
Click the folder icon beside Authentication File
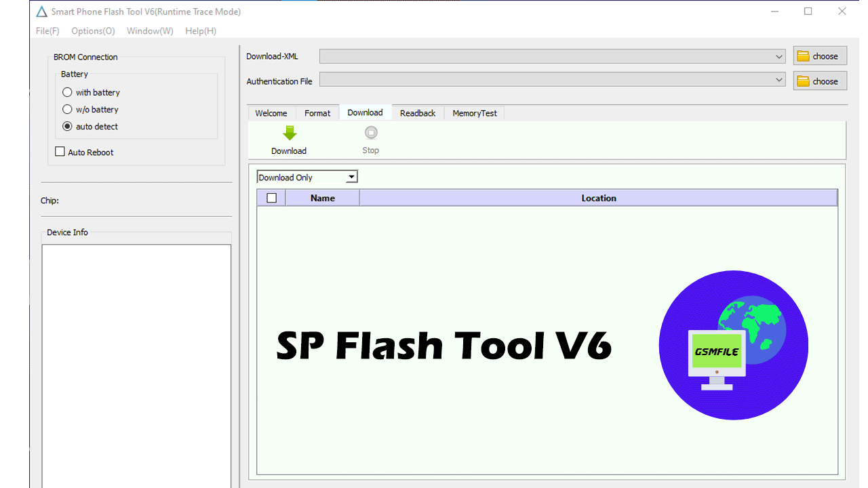click(x=804, y=81)
